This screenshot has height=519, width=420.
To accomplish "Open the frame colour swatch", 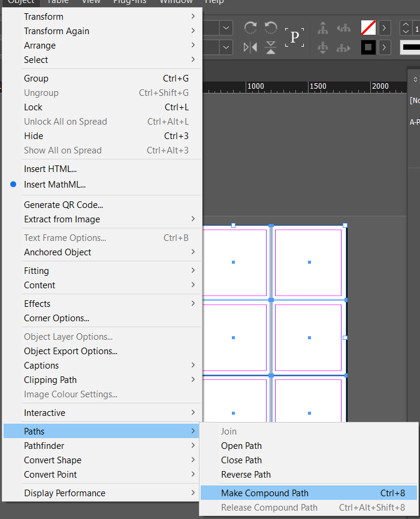I will [x=368, y=27].
